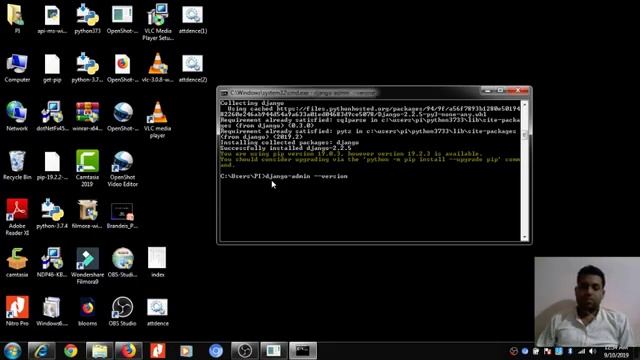Select the VLC Media Player Setup icon
640x360 pixels.
pyautogui.click(x=158, y=21)
